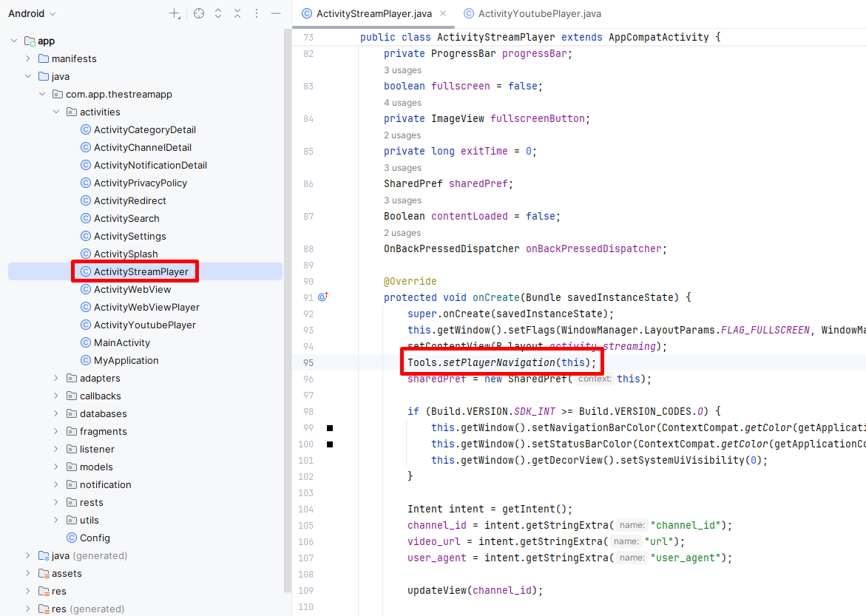The image size is (866, 616).
Task: Click '2 usages' hint above onBackPressedDispatcher
Action: pos(402,233)
